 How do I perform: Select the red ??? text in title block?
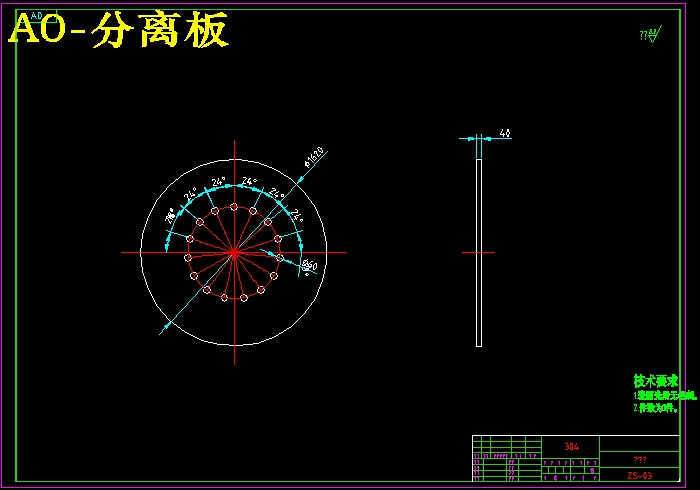point(640,459)
